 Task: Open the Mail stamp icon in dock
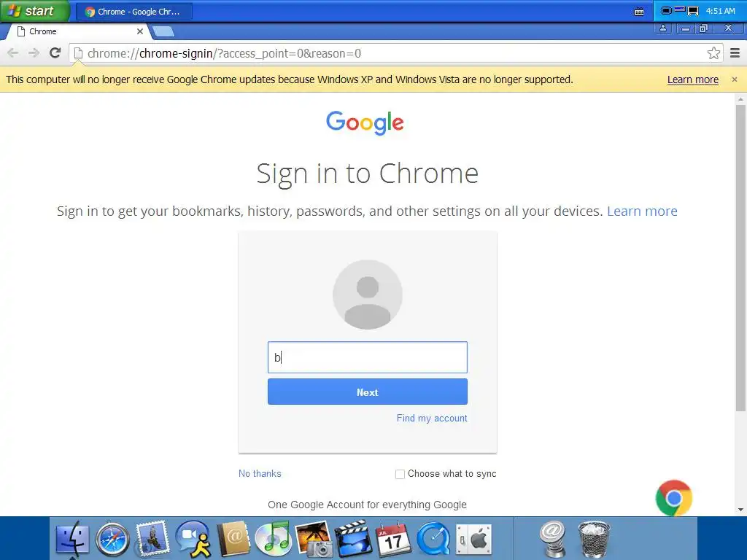point(152,539)
